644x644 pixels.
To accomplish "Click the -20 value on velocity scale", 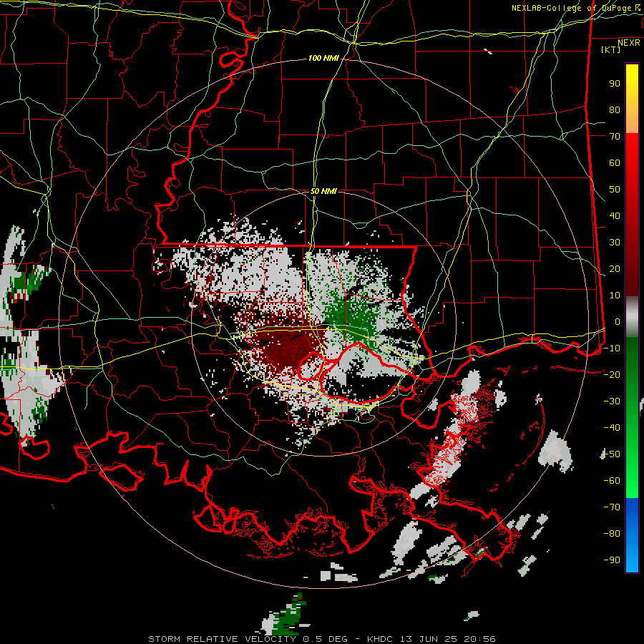I will (x=612, y=374).
